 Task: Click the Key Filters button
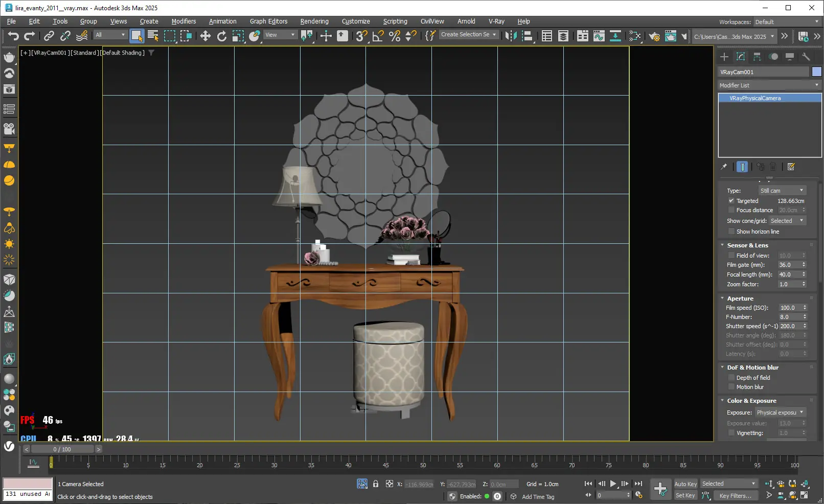[x=735, y=496]
